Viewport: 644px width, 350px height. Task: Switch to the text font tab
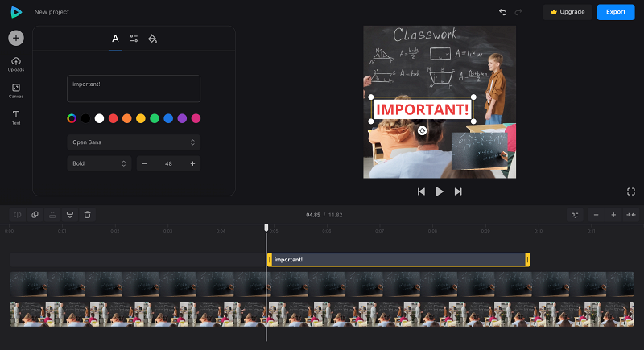115,39
